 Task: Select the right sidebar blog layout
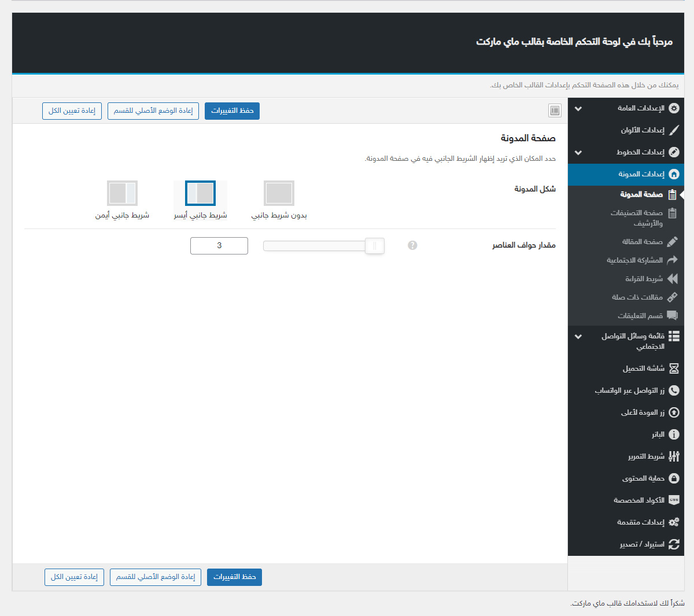122,193
